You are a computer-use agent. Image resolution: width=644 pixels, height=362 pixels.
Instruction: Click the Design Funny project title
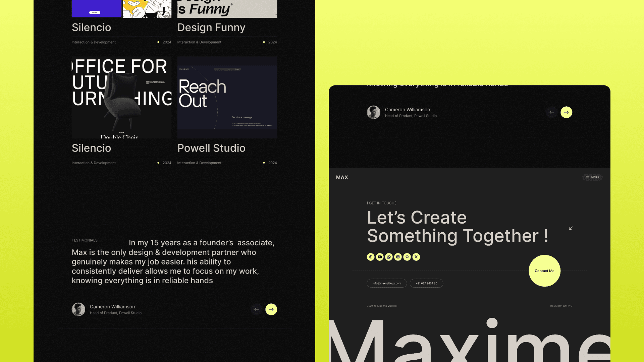[x=211, y=27]
